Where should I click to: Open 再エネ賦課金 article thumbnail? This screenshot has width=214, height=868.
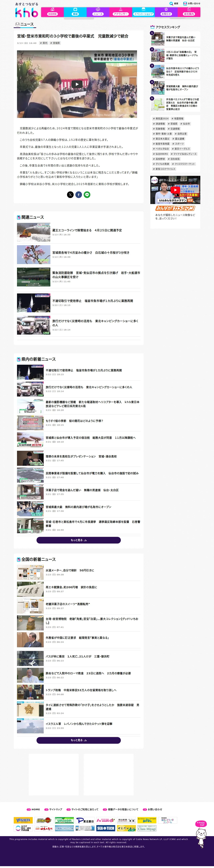[30, 589]
